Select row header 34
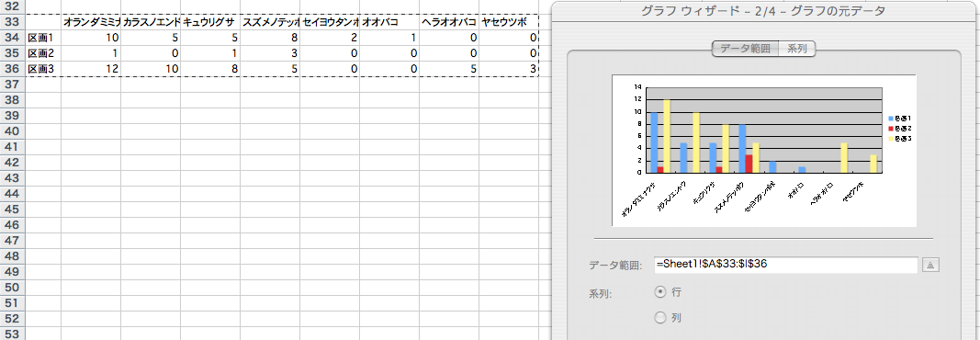Viewport: 980px width, 340px height. [13, 38]
